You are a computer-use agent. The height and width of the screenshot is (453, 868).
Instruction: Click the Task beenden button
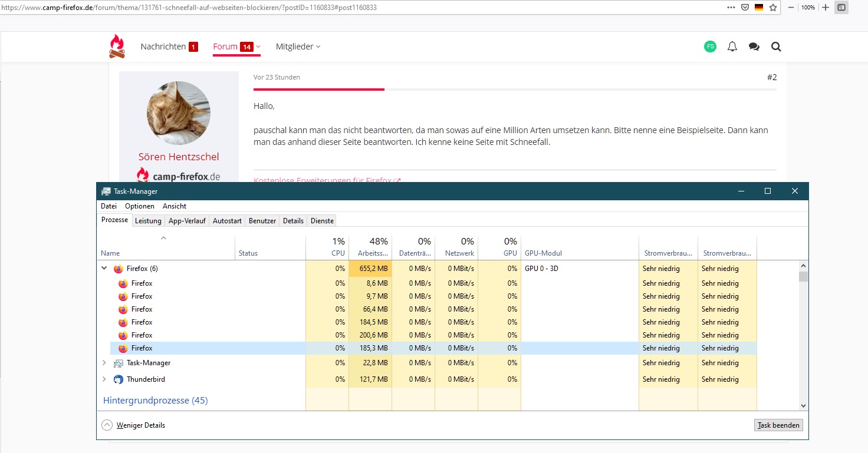(778, 425)
